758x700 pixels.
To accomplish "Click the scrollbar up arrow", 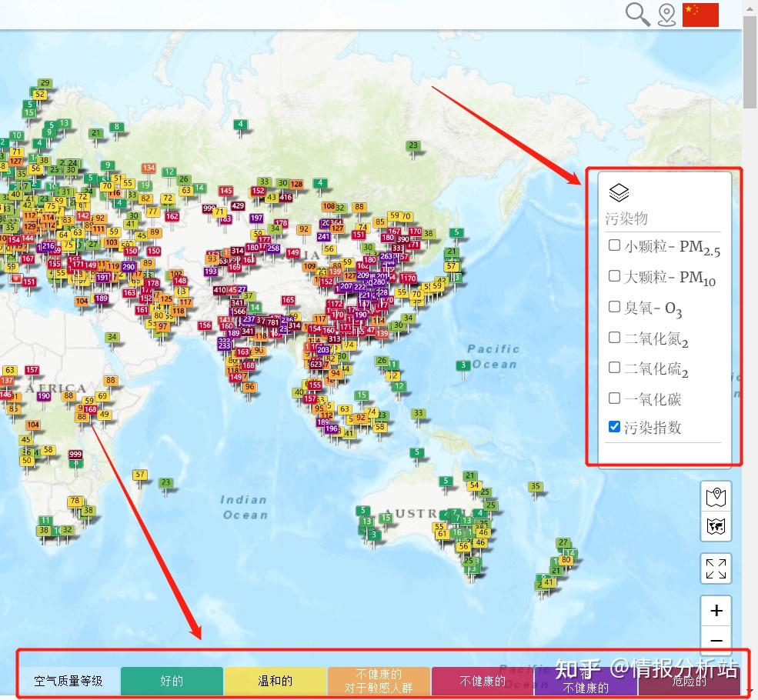I will pos(750,8).
